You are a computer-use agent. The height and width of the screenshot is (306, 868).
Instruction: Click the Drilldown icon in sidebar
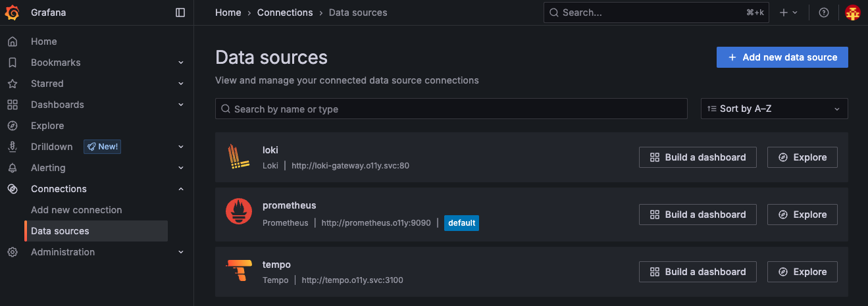tap(12, 147)
